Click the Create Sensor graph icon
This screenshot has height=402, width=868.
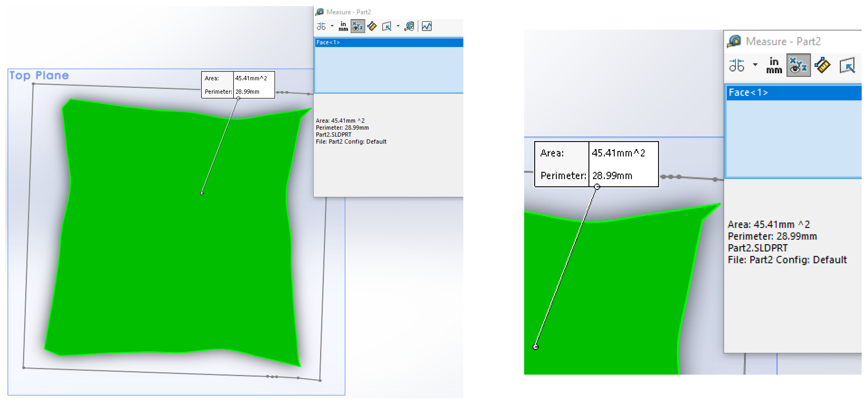click(427, 26)
